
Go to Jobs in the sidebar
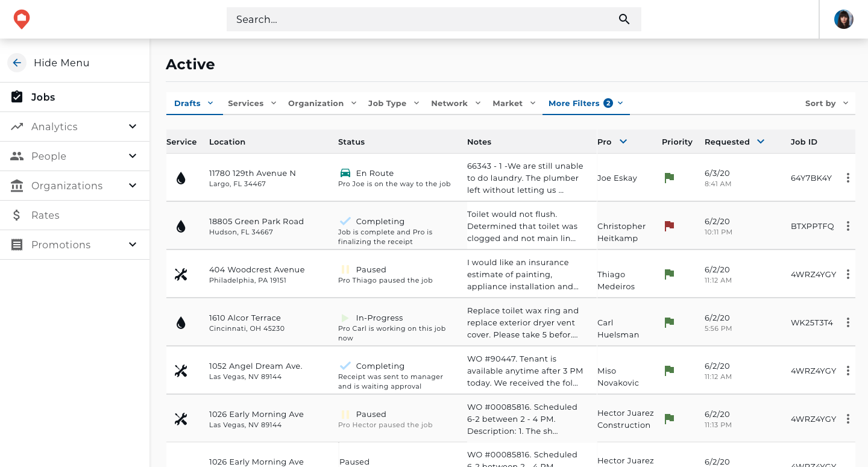43,97
